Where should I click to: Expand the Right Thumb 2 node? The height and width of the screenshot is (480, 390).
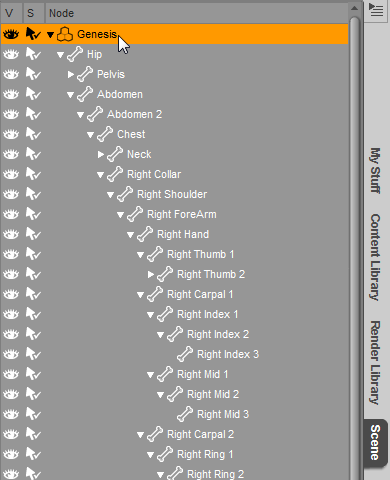[150, 274]
